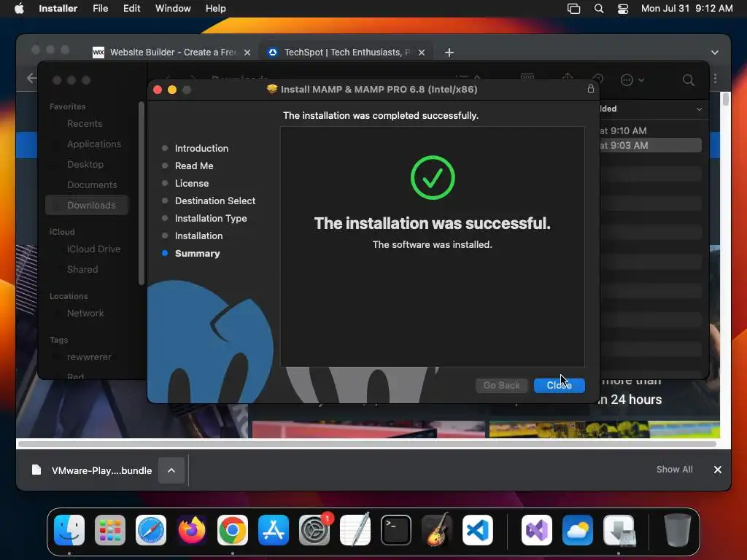Open the Window menu
This screenshot has width=747, height=560.
(x=173, y=9)
